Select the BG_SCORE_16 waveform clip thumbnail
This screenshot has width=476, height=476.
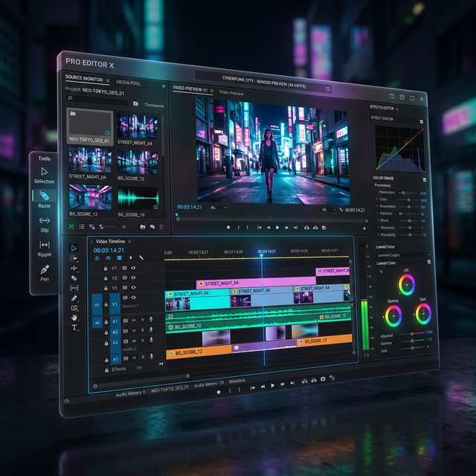(x=138, y=199)
